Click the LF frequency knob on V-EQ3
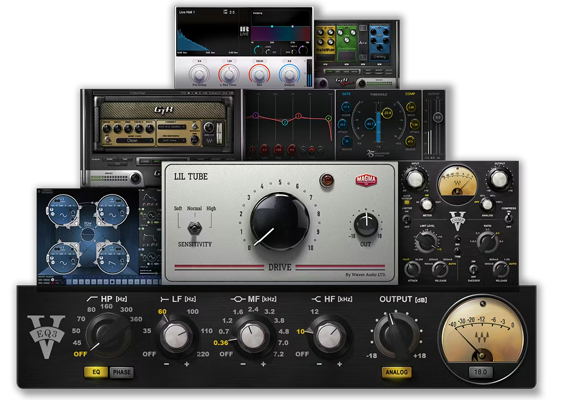The height and width of the screenshot is (400, 568). pos(176,337)
